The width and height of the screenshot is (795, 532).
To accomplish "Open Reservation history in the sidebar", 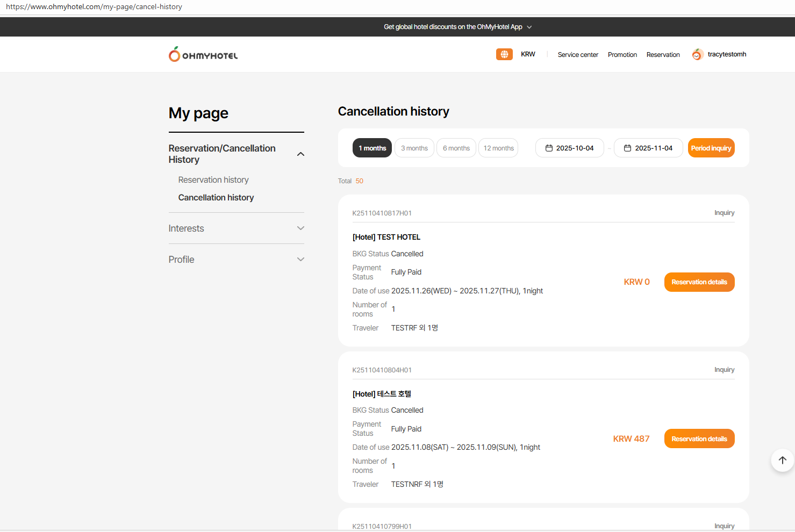I will point(213,180).
